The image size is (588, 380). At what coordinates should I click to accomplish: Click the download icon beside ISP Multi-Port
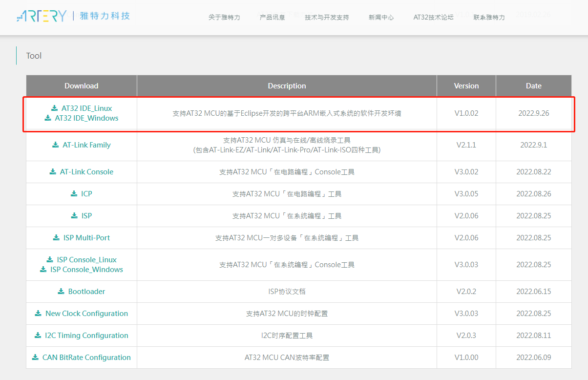click(x=56, y=237)
